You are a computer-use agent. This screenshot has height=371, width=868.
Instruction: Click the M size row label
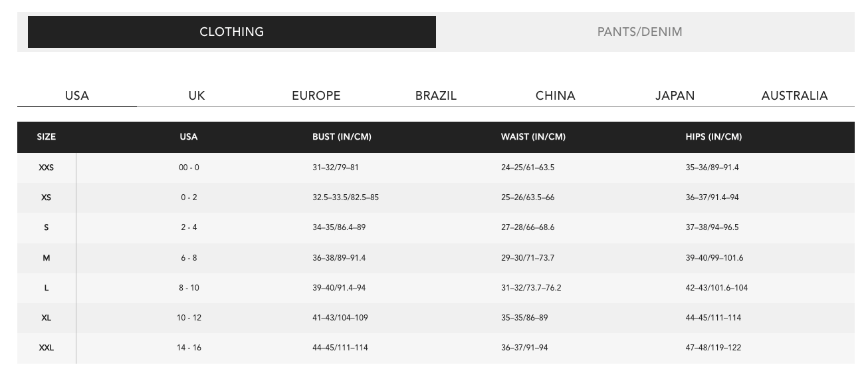(47, 258)
